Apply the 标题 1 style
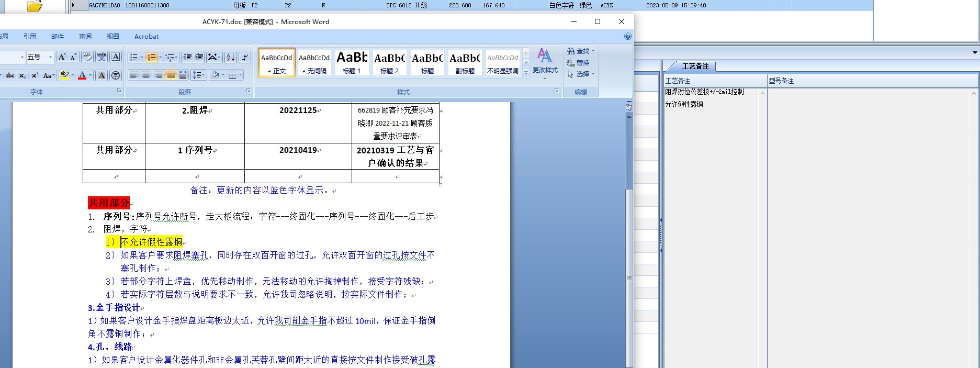The width and height of the screenshot is (980, 368). click(x=352, y=63)
